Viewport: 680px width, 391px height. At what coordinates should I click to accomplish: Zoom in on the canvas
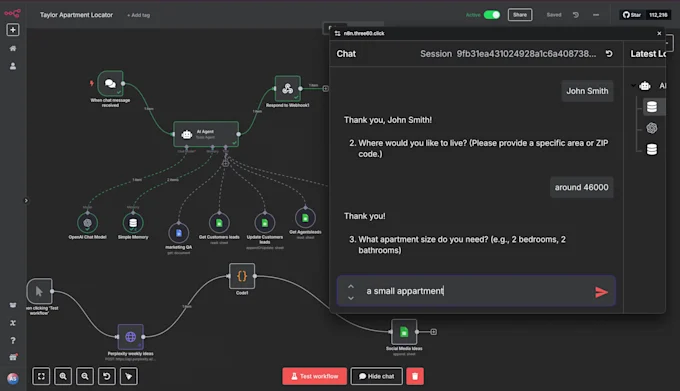(63, 376)
